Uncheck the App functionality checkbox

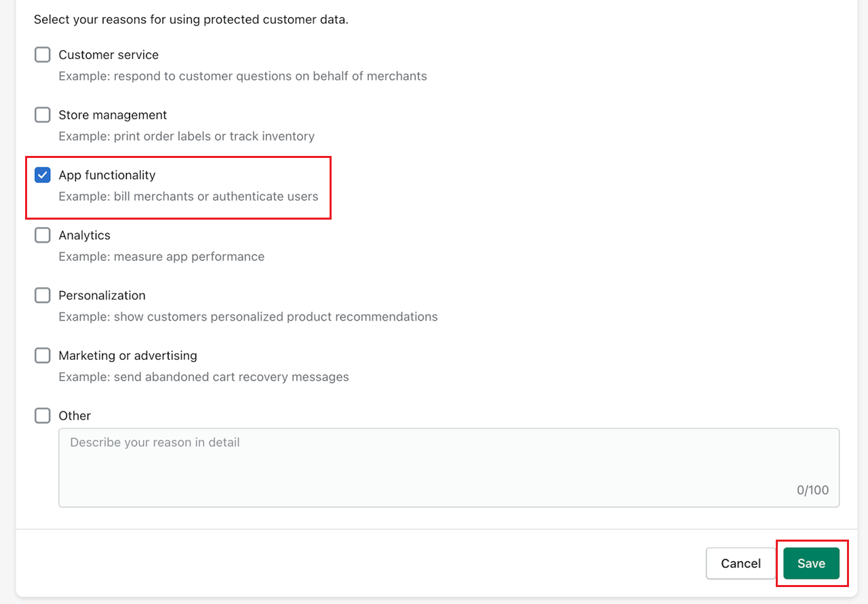[x=43, y=175]
